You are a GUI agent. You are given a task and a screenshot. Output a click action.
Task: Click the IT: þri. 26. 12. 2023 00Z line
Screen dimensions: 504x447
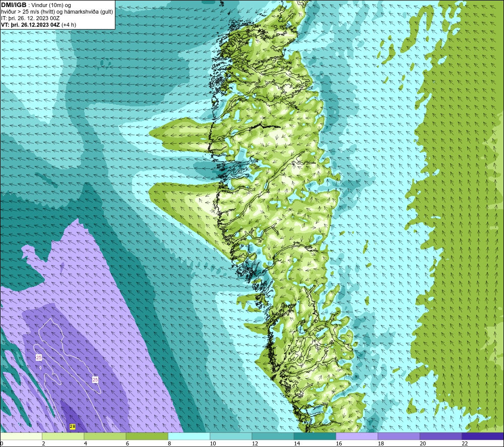[30, 18]
